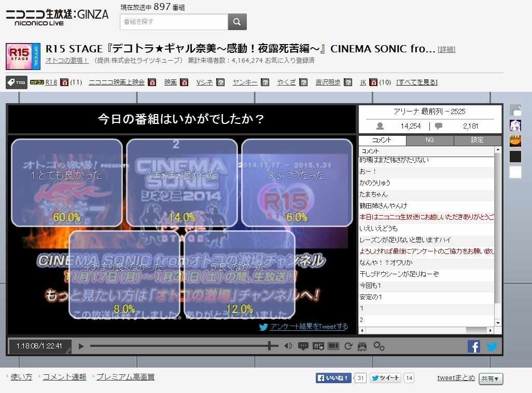The width and height of the screenshot is (532, 393).
Task: Select comment レーズンが足りないと思いますハイ
Action: 427,240
